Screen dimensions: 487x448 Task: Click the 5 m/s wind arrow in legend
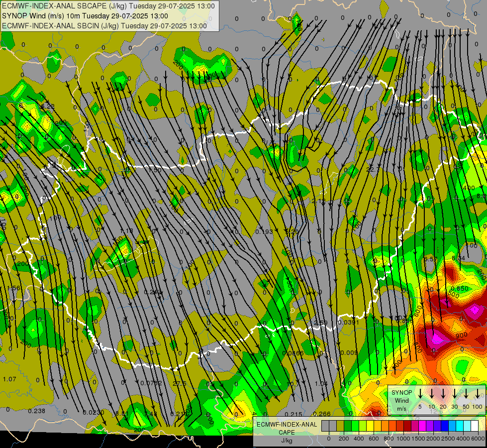(420, 393)
